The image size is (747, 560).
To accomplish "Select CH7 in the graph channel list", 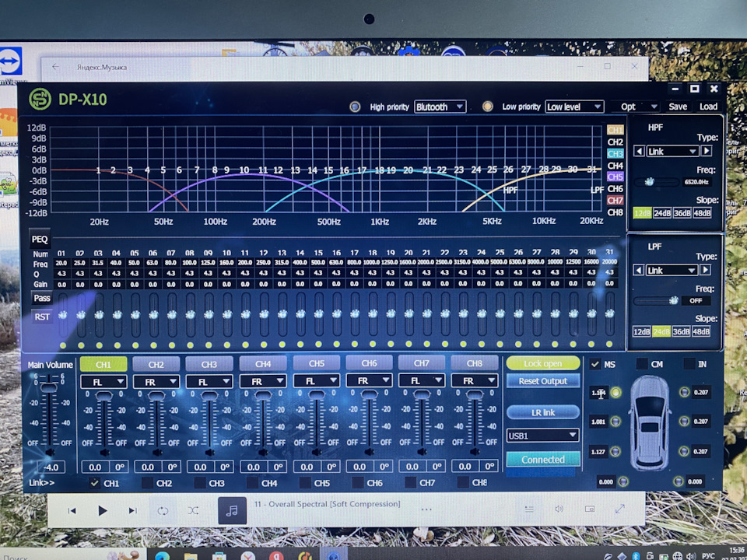I will coord(615,200).
